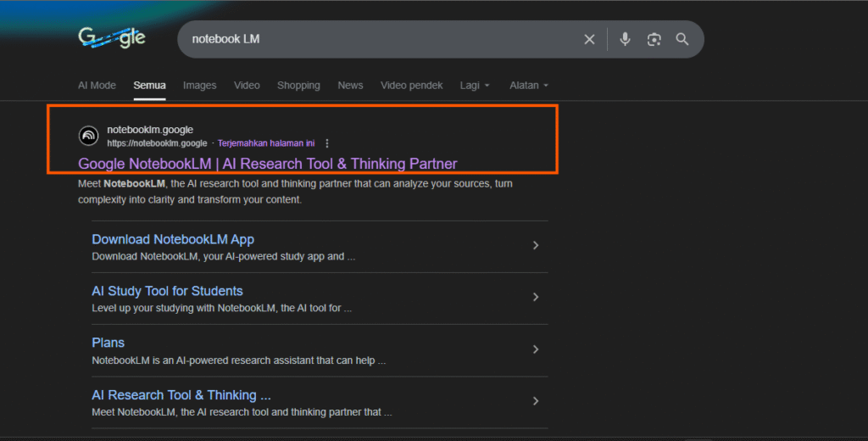Click chevron beside AI Study Tool for Students

(535, 298)
